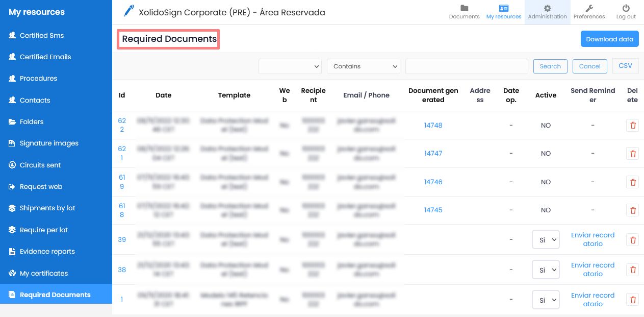This screenshot has height=317, width=644.
Task: Open Active dropdown for record 38
Action: click(x=545, y=270)
